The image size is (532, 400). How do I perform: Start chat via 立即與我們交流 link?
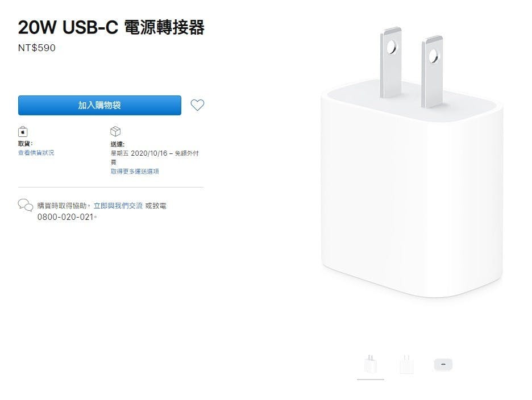pyautogui.click(x=118, y=206)
